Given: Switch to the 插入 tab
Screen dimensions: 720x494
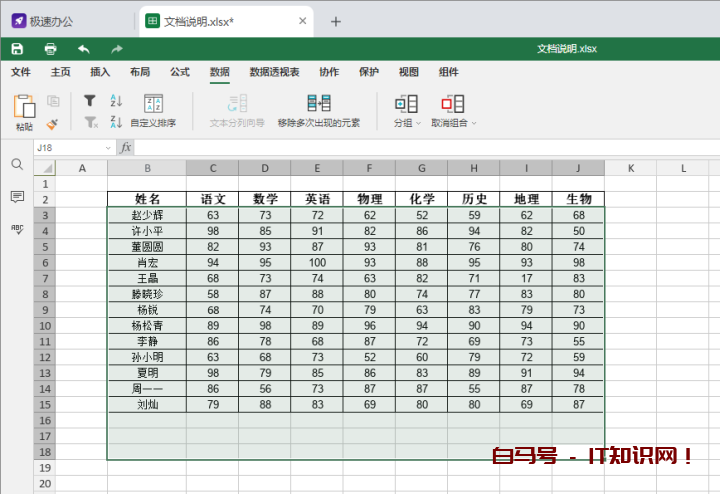Looking at the screenshot, I should coord(100,72).
